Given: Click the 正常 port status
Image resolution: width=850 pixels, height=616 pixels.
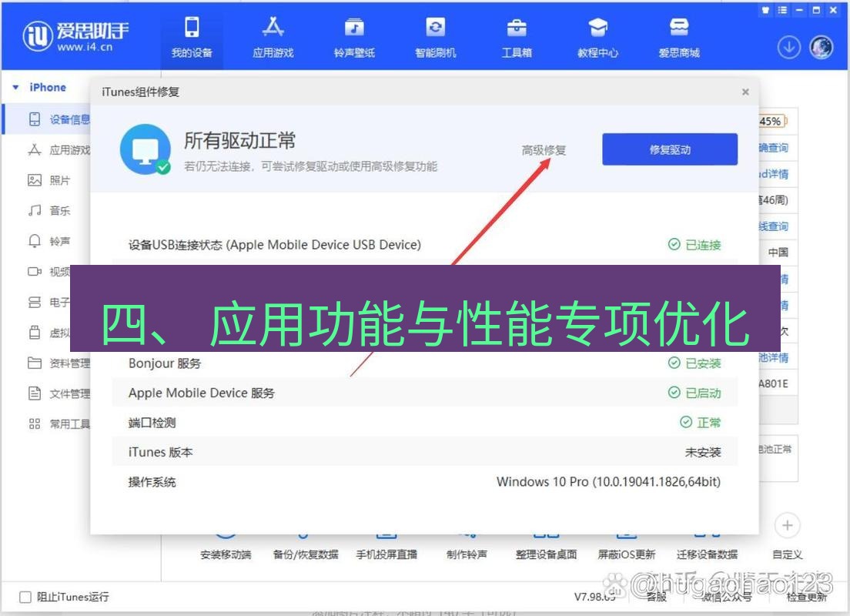Looking at the screenshot, I should coord(701,423).
